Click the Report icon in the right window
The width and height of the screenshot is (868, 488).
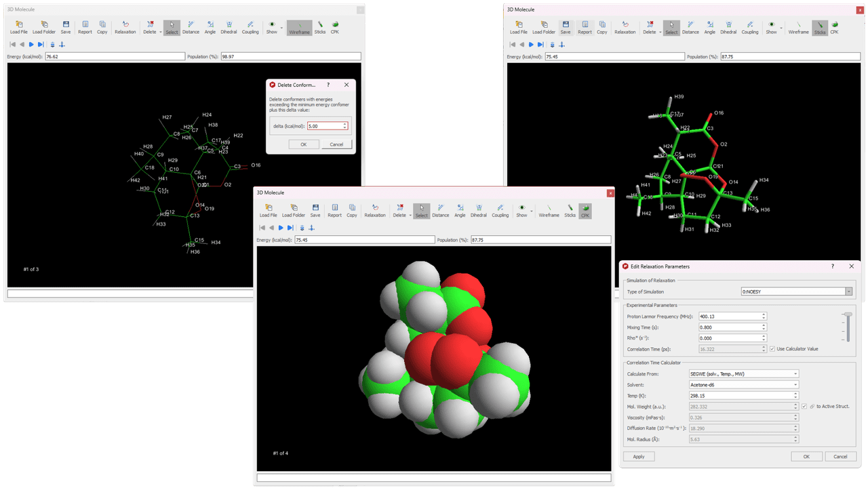point(585,27)
